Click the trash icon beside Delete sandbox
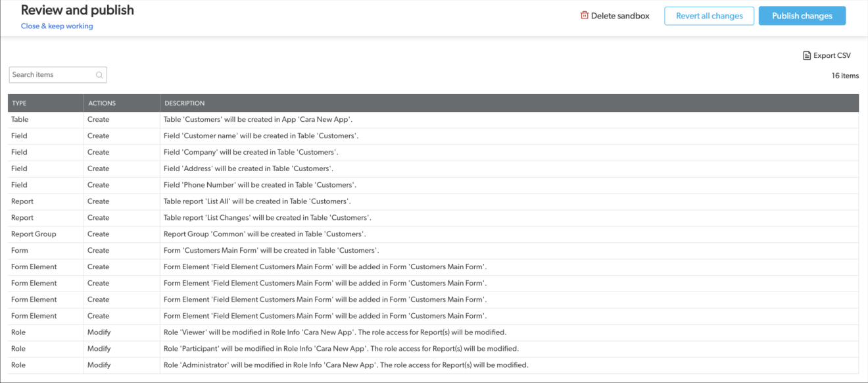Image resolution: width=868 pixels, height=383 pixels. click(x=584, y=16)
